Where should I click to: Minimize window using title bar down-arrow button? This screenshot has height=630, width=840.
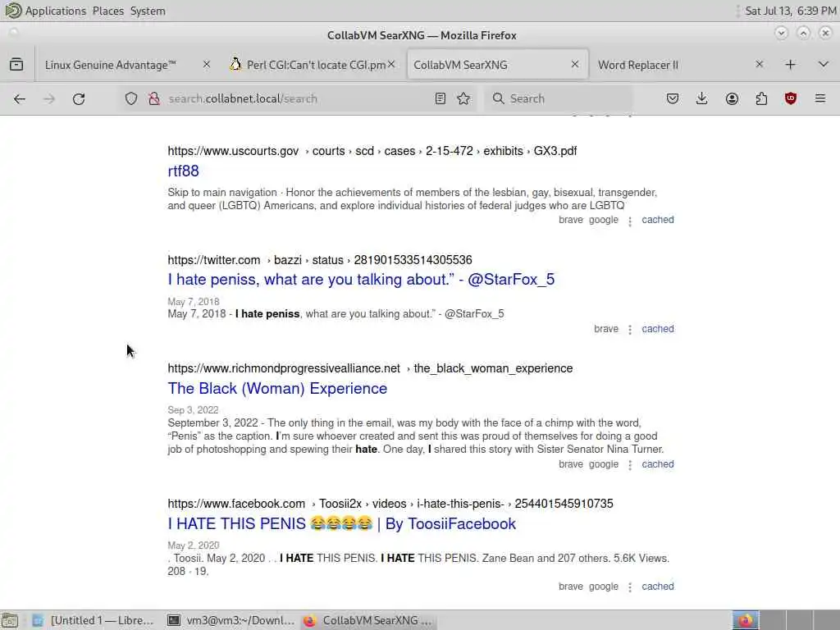tap(781, 33)
